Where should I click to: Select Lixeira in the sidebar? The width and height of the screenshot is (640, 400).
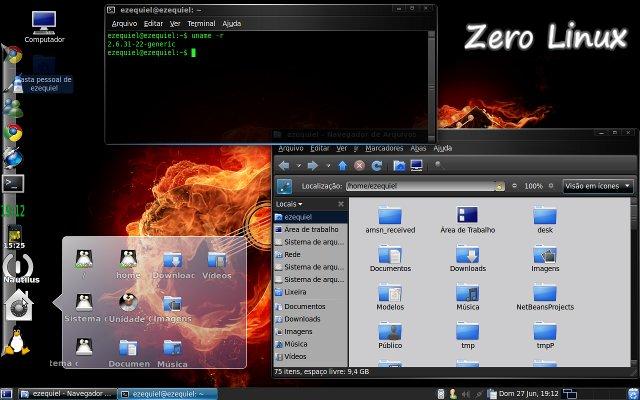[x=311, y=292]
